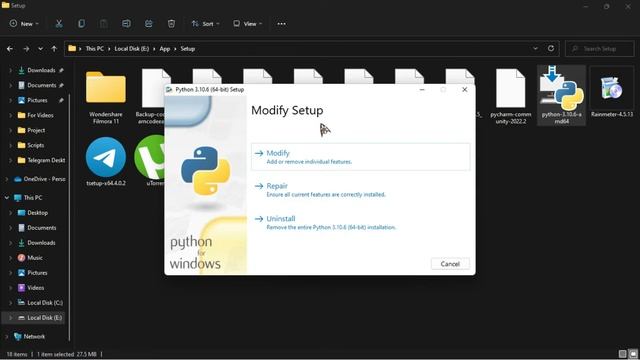Close the Python setup dialog
This screenshot has height=360, width=640.
464,89
